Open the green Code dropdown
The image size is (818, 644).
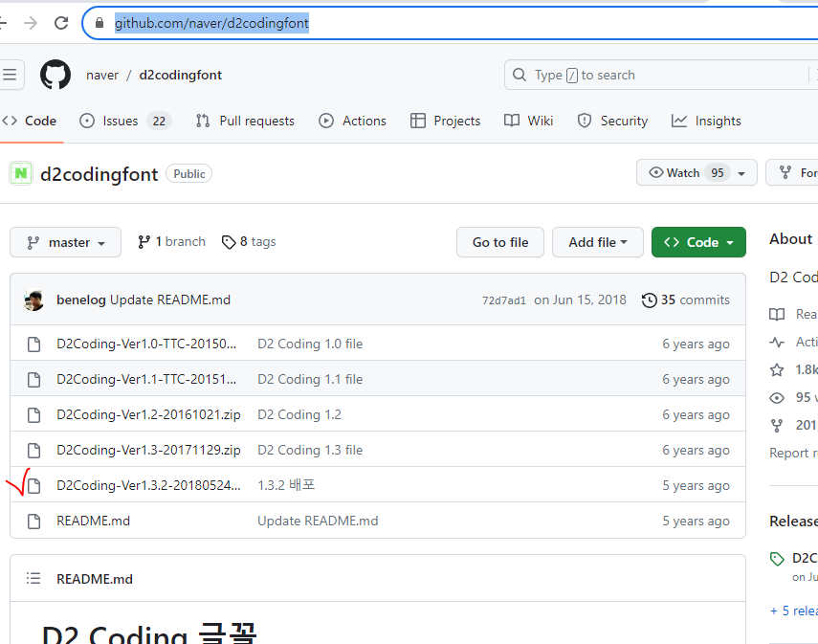pyautogui.click(x=698, y=242)
